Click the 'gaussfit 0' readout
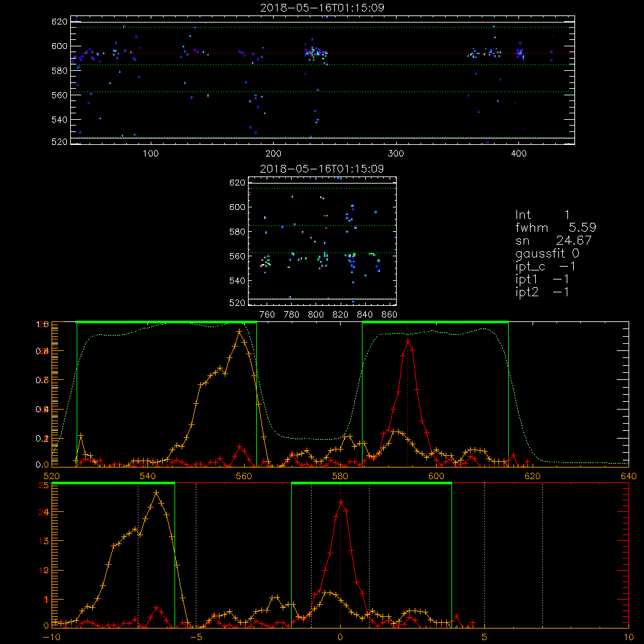644x644 pixels. tap(547, 253)
